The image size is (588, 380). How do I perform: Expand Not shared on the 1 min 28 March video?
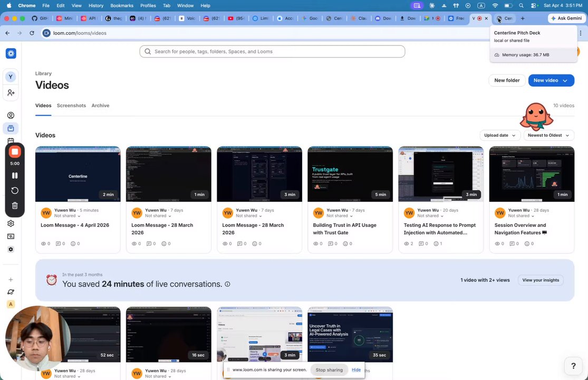pos(158,216)
